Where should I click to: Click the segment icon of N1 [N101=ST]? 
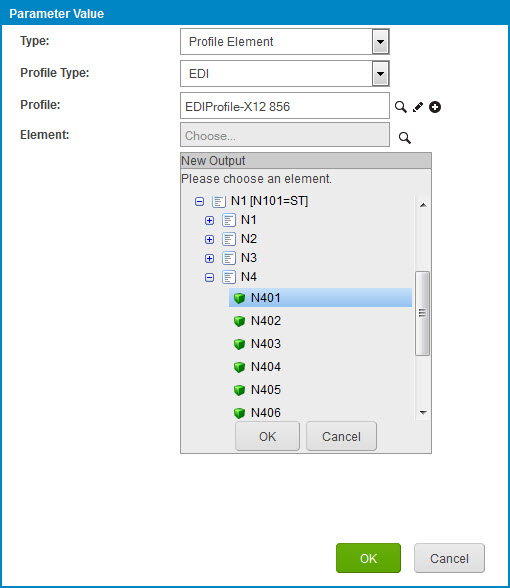coord(219,201)
